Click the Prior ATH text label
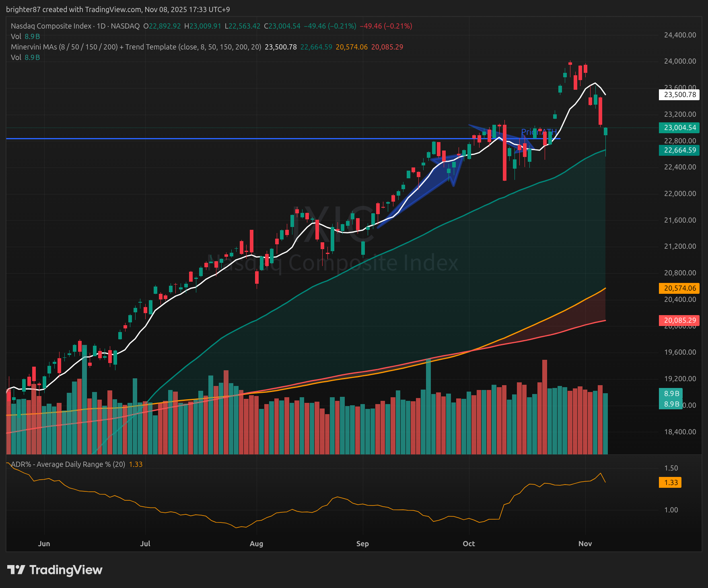Screen dimensions: 708x588 538,132
